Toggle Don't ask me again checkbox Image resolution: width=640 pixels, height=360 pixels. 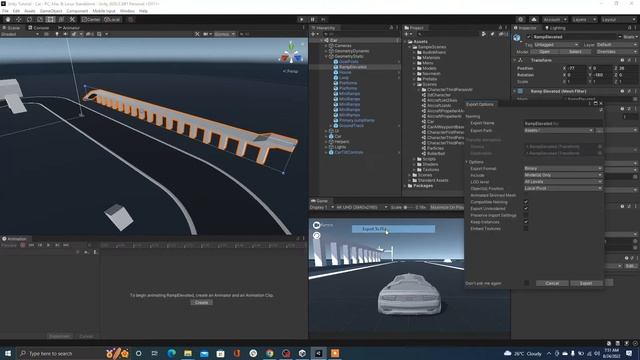pos(527,283)
